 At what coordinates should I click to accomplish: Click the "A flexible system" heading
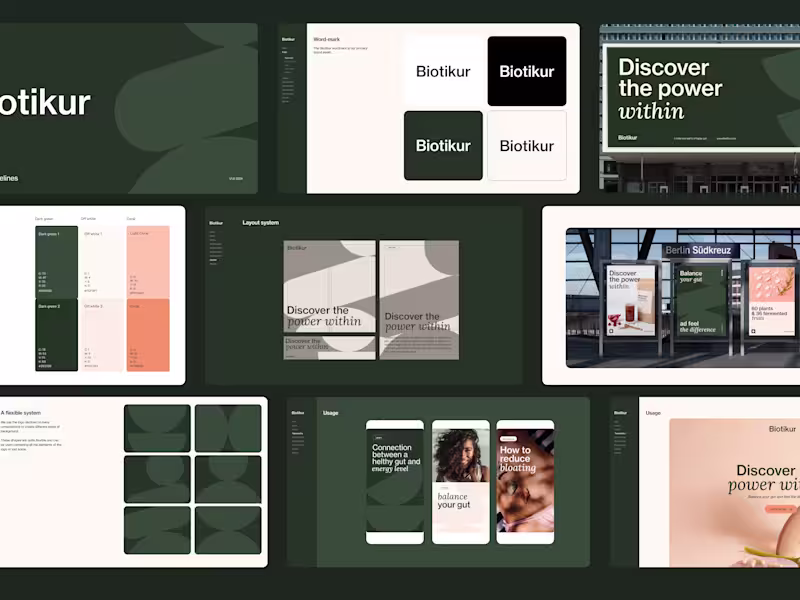click(x=21, y=413)
